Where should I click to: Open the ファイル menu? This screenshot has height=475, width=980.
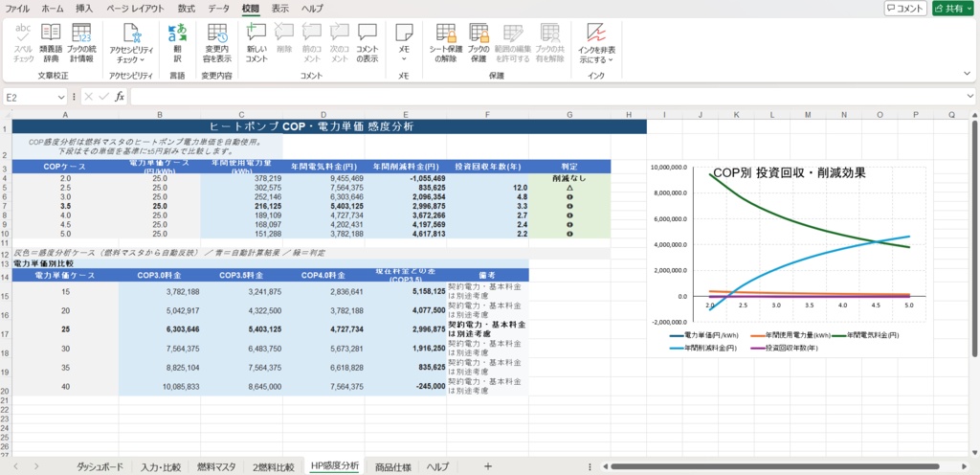[x=17, y=9]
